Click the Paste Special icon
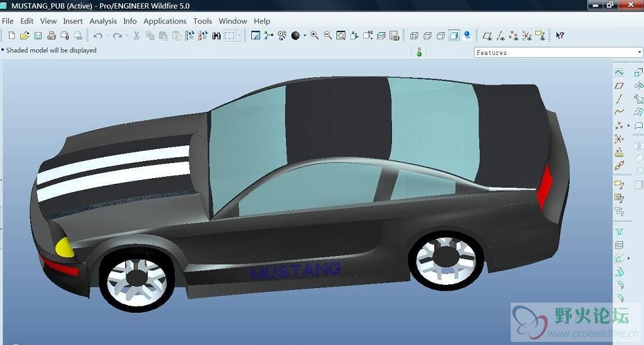The width and height of the screenshot is (644, 345). coord(177,36)
